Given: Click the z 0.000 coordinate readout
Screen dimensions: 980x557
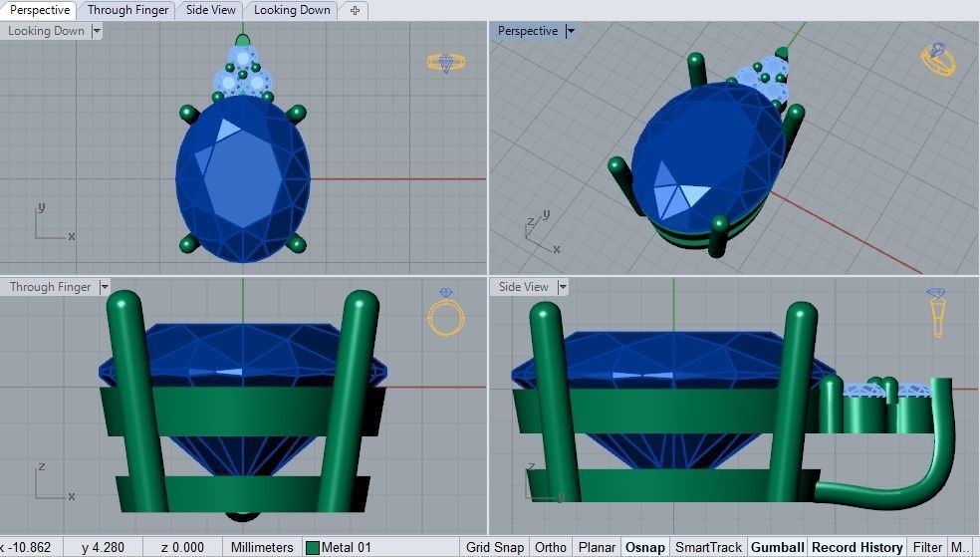Looking at the screenshot, I should point(182,548).
